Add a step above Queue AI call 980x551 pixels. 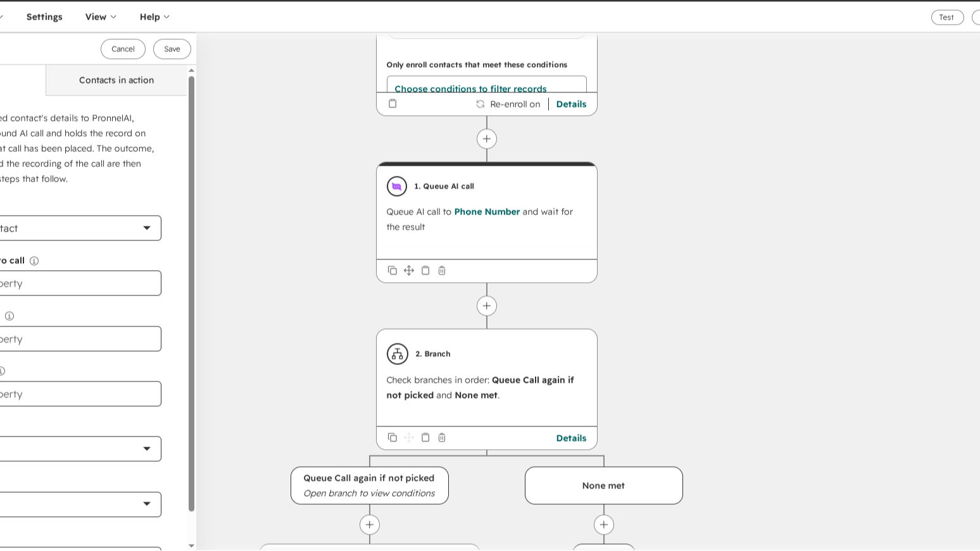[487, 139]
